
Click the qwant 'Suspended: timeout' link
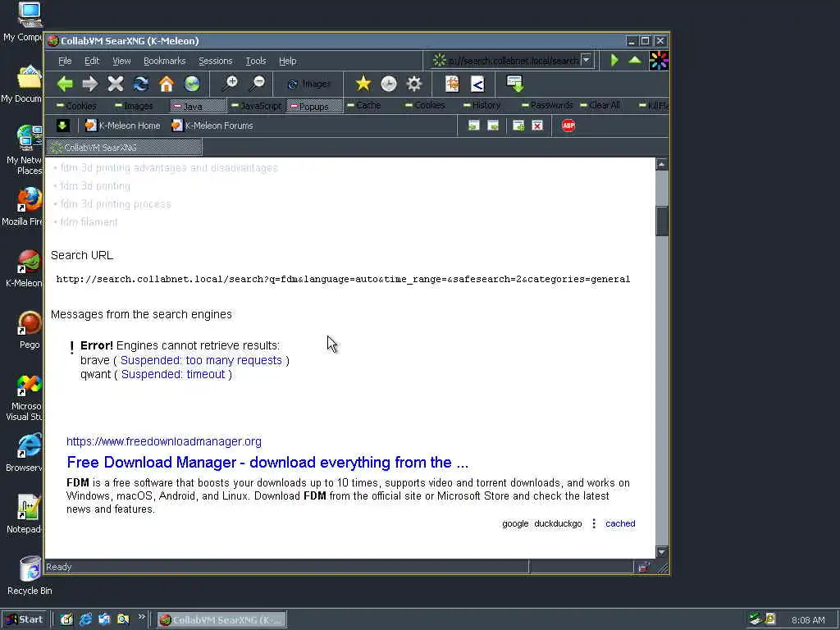point(173,374)
